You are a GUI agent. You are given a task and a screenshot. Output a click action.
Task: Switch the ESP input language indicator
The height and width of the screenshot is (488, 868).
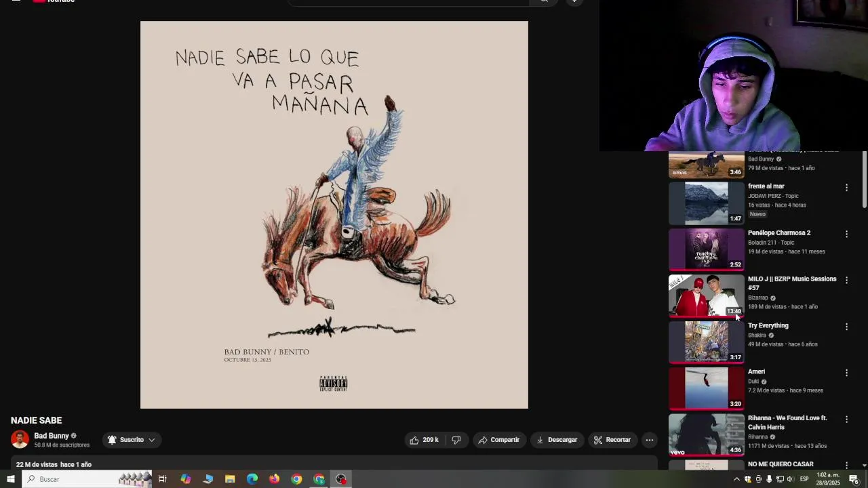(805, 479)
